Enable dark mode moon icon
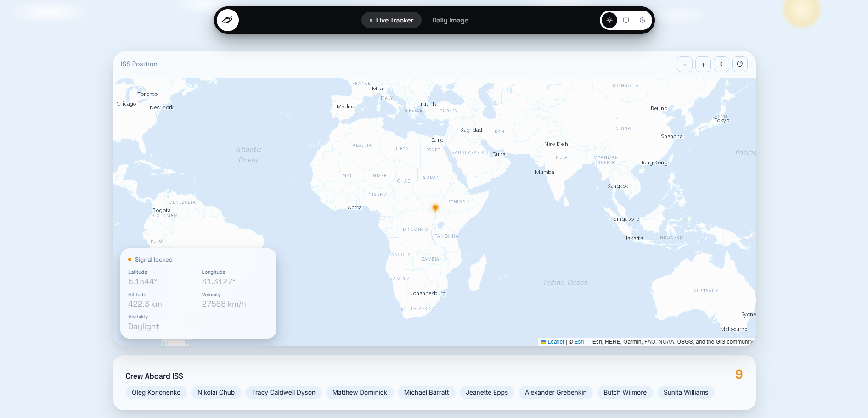 643,20
